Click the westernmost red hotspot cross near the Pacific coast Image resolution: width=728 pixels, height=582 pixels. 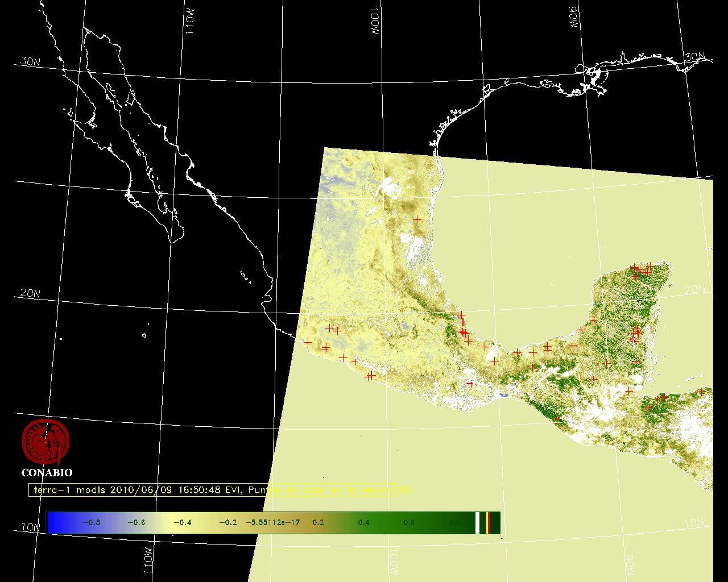[308, 342]
